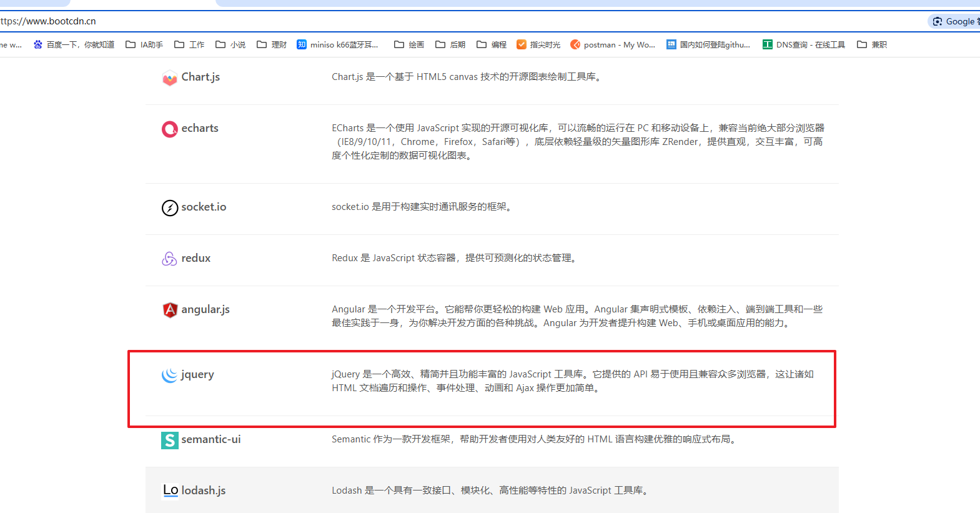
Task: Click the folder icon beside 编程 bookmark
Action: 482,44
